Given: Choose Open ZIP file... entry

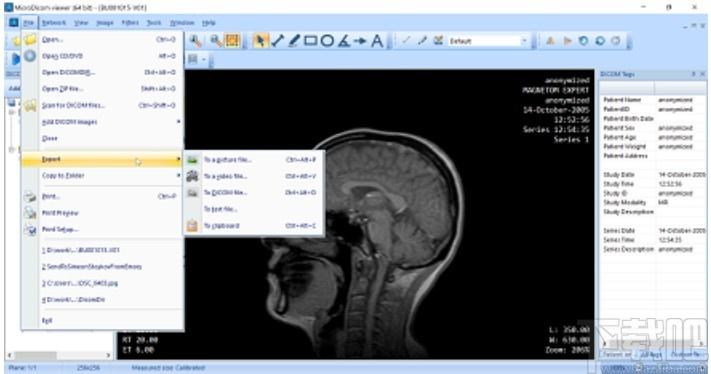Looking at the screenshot, I should click(x=103, y=88).
